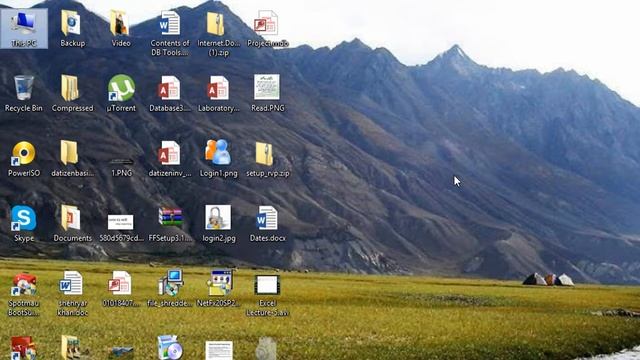Select the setup_rvp.zip archive
The width and height of the screenshot is (640, 360).
tap(267, 159)
